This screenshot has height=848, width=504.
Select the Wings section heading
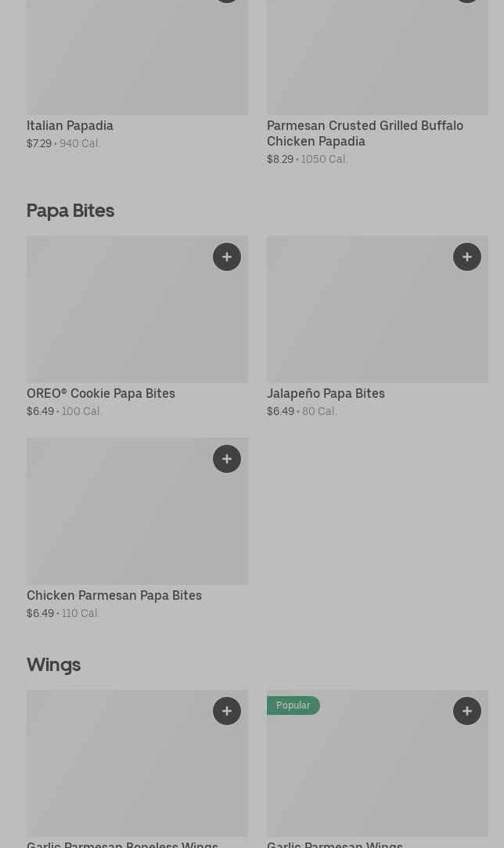click(x=53, y=665)
